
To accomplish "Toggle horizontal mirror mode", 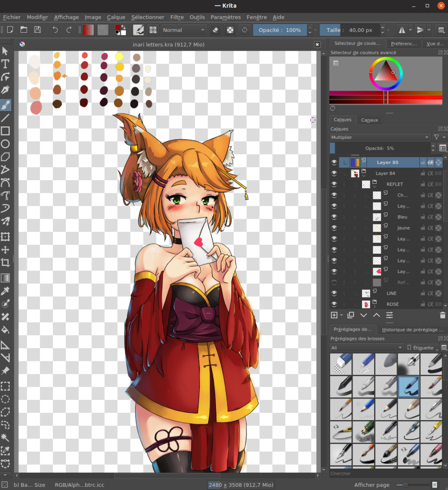I will coord(402,30).
